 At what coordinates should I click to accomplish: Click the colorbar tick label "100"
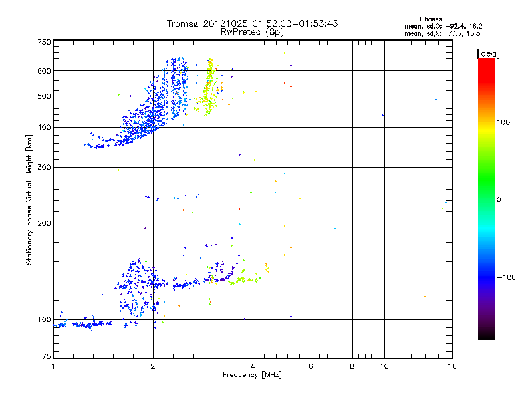[x=503, y=122]
